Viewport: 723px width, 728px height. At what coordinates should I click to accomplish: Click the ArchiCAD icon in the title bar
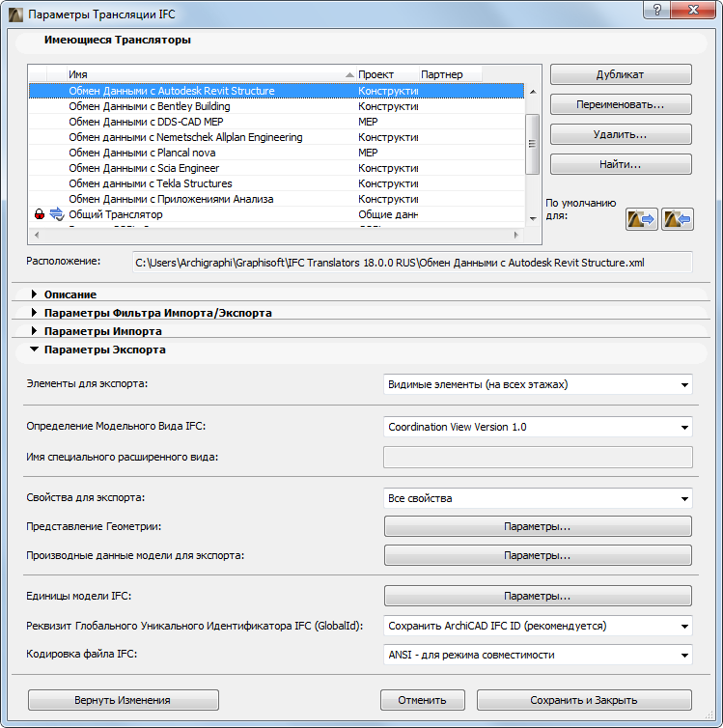pos(15,14)
